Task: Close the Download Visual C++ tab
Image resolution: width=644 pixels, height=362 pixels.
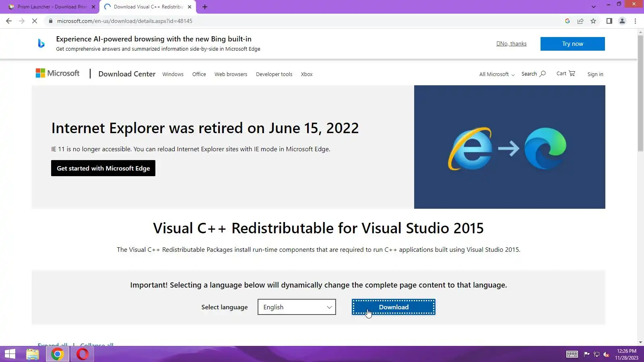Action: [190, 7]
